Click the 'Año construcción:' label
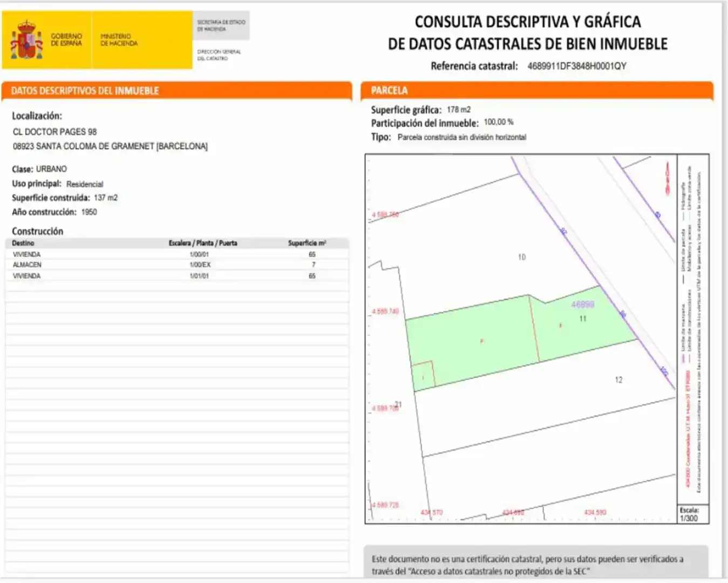 coord(44,212)
